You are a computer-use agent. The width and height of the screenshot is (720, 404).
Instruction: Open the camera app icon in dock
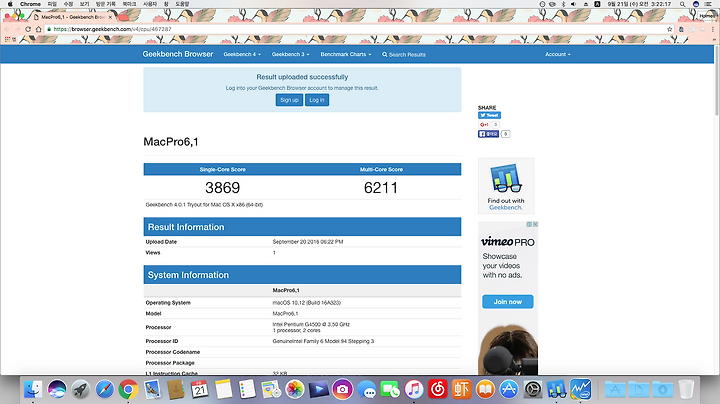343,390
